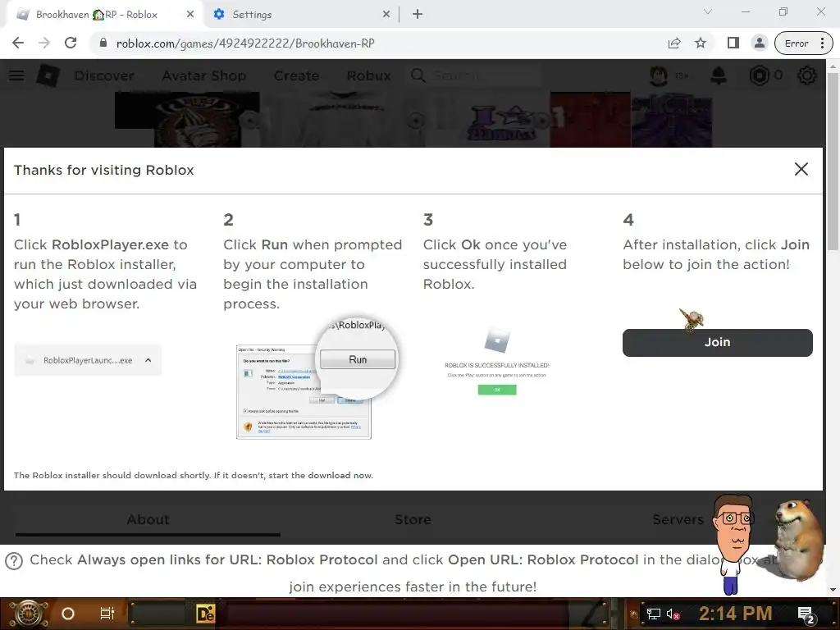Open the Roblox notifications bell

[719, 75]
